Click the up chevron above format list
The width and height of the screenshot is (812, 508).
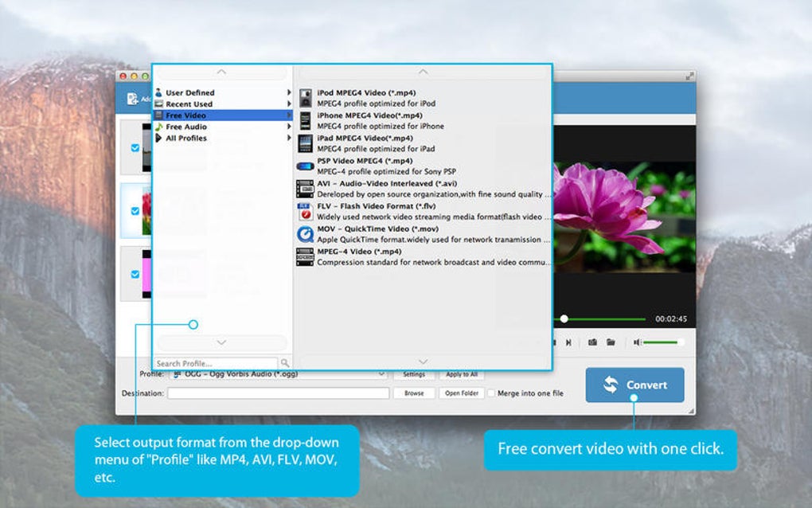click(x=423, y=72)
